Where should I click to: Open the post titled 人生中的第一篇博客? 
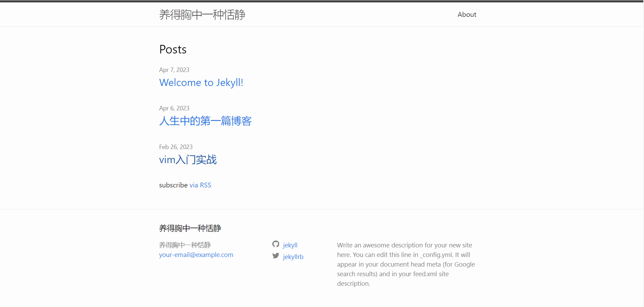pos(205,121)
